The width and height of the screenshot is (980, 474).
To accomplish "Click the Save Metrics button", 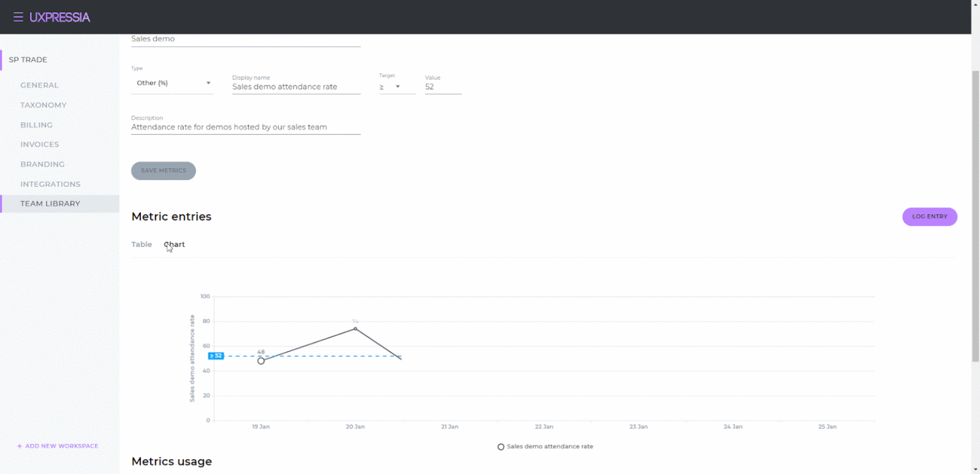I will coord(163,171).
